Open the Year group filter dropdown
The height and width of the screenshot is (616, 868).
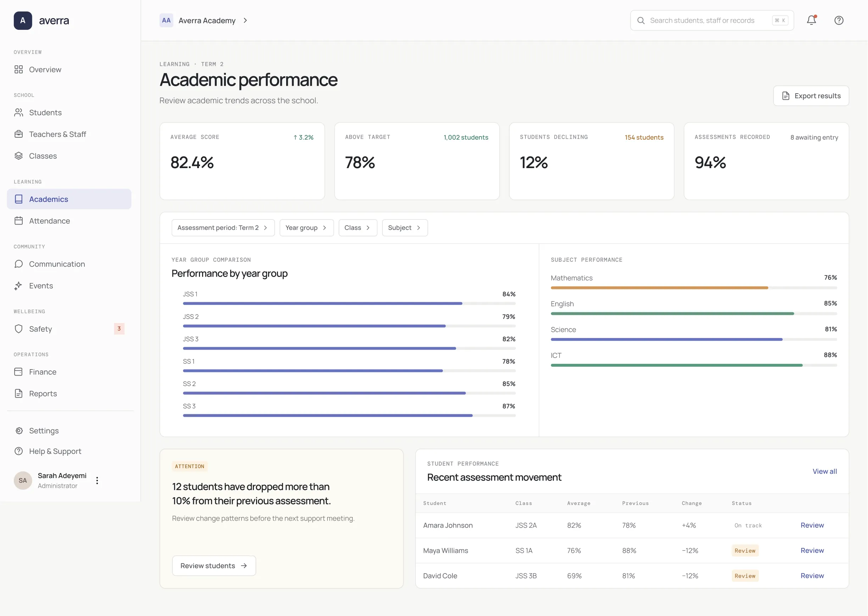pos(306,228)
